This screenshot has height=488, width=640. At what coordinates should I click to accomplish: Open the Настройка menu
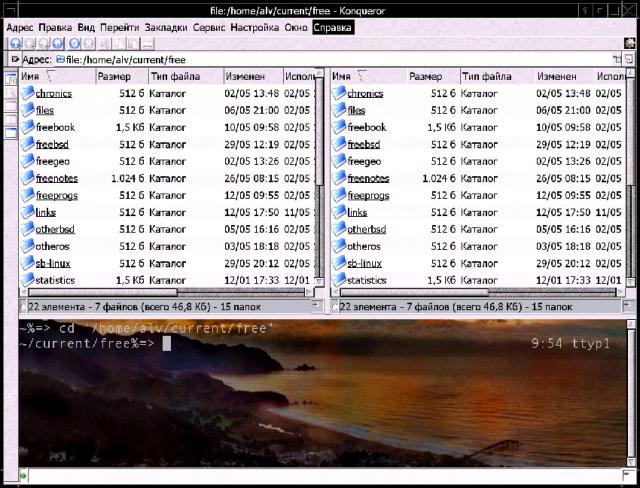(x=254, y=27)
